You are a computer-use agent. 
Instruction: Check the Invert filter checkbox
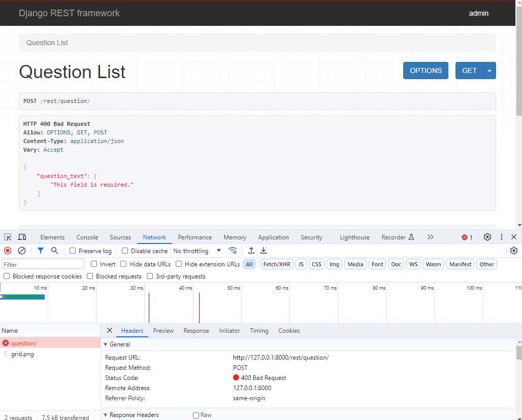pos(94,264)
